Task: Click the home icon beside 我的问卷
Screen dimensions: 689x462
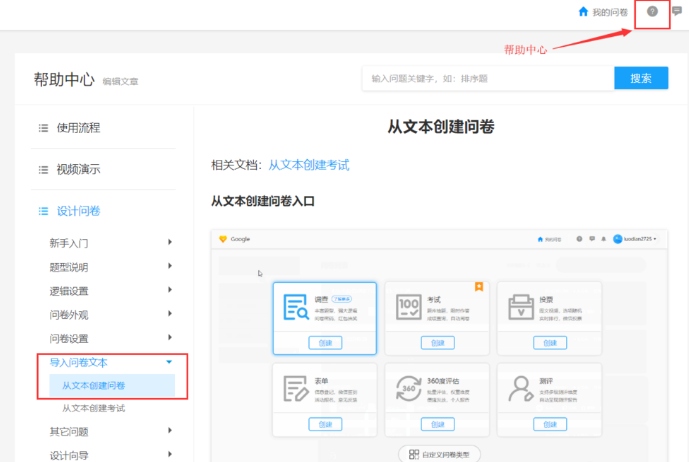Action: tap(583, 11)
